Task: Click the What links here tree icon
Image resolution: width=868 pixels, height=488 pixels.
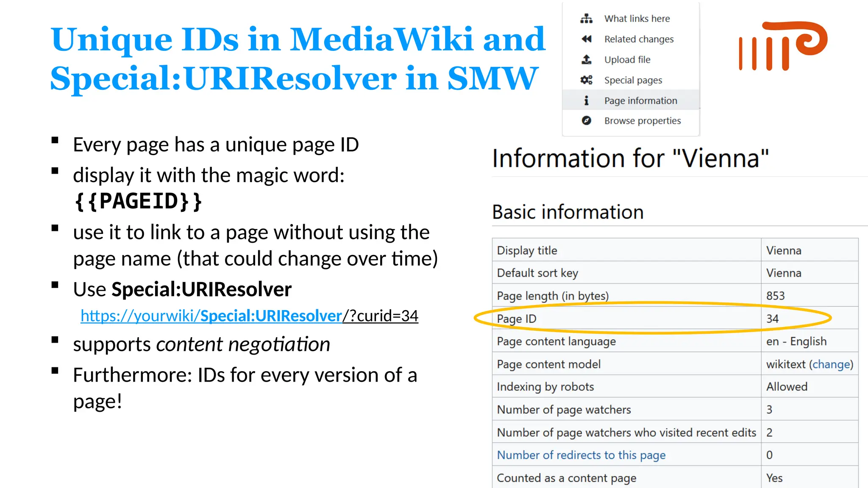Action: 587,19
